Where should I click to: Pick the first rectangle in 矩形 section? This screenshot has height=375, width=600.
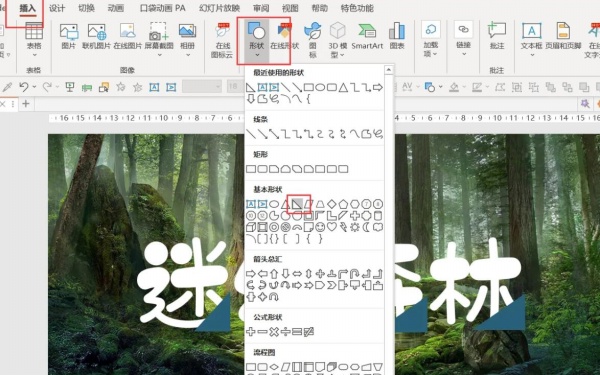(x=251, y=169)
